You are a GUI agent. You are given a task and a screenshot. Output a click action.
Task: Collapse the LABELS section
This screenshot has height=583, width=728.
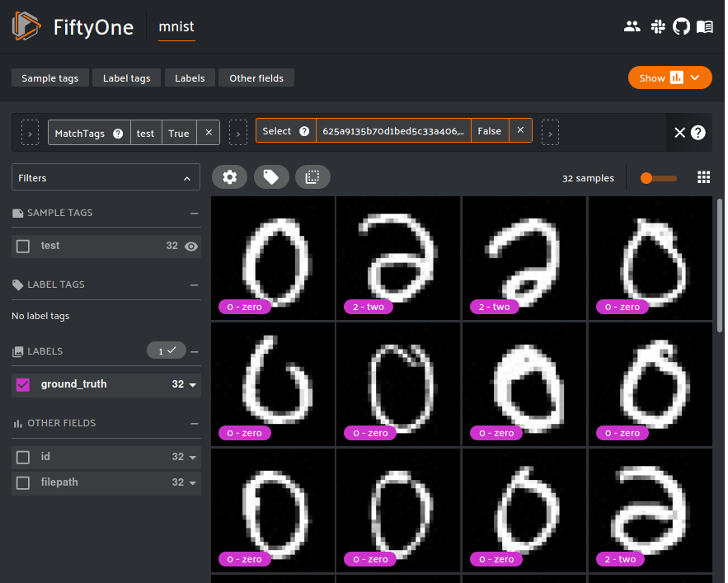point(194,351)
